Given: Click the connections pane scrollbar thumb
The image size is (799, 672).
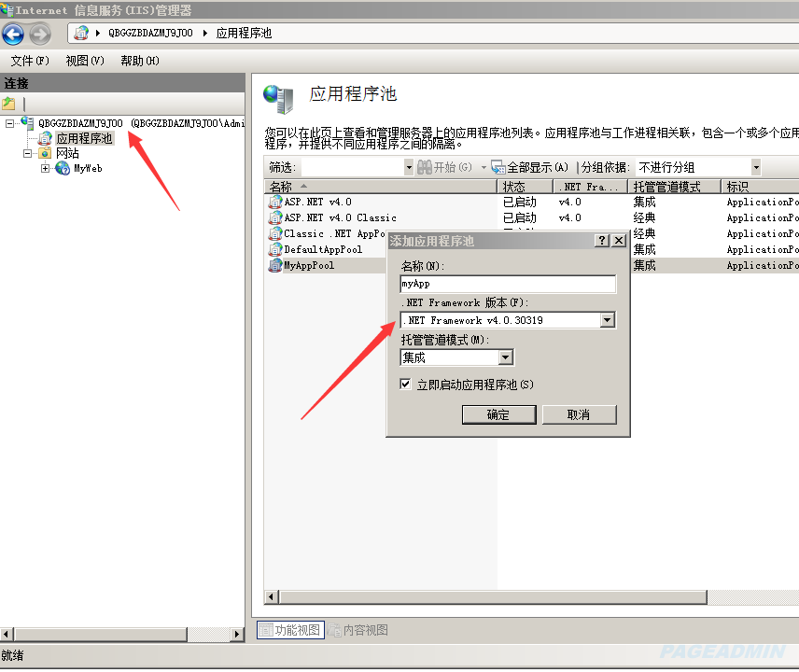Looking at the screenshot, I should point(101,635).
